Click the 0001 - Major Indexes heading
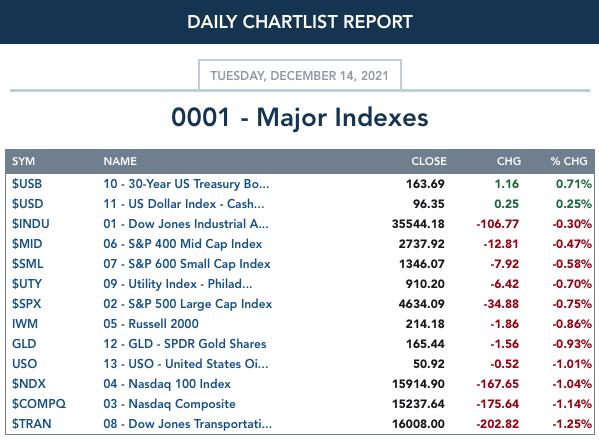Viewport: 599px width, 441px height. 300,117
